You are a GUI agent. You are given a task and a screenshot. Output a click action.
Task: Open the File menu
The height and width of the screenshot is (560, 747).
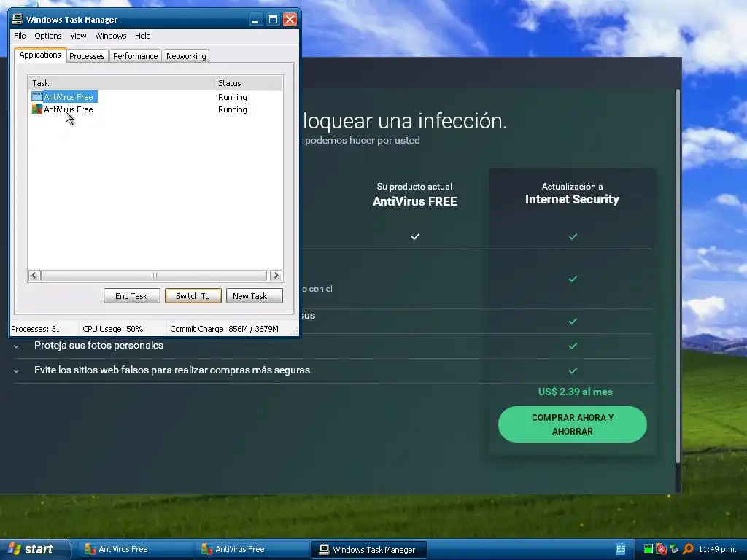(x=20, y=36)
